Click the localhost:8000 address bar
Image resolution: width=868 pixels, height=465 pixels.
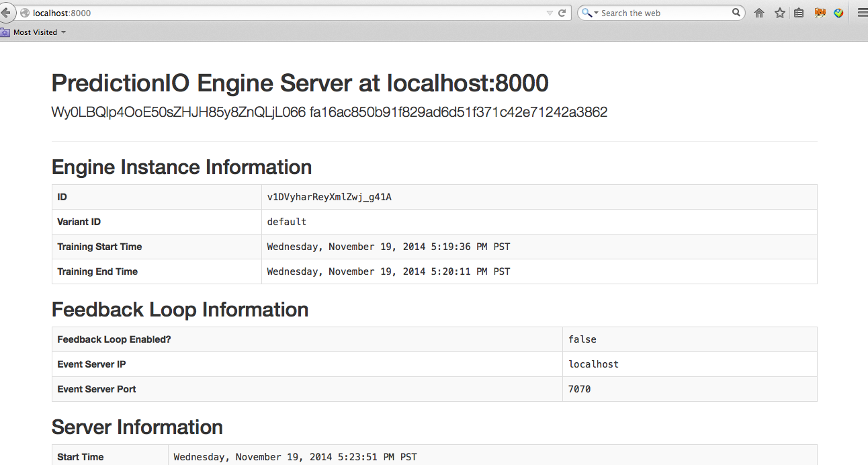(x=269, y=13)
